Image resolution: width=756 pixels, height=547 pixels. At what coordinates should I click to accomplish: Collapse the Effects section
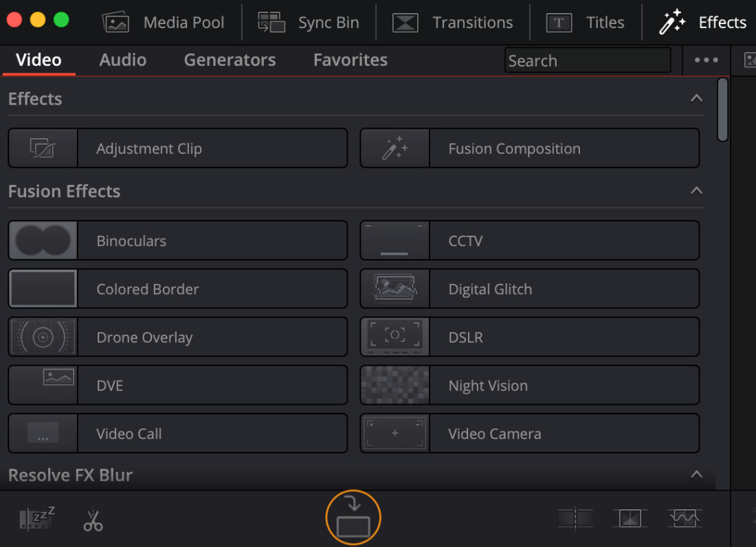point(696,98)
